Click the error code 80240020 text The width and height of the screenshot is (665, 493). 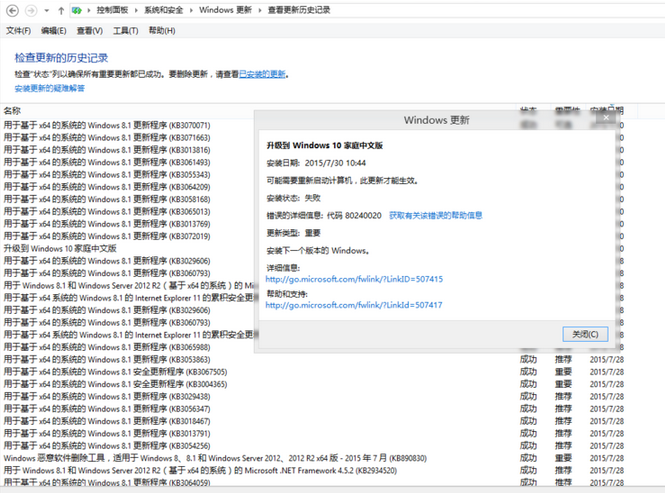[x=363, y=216]
